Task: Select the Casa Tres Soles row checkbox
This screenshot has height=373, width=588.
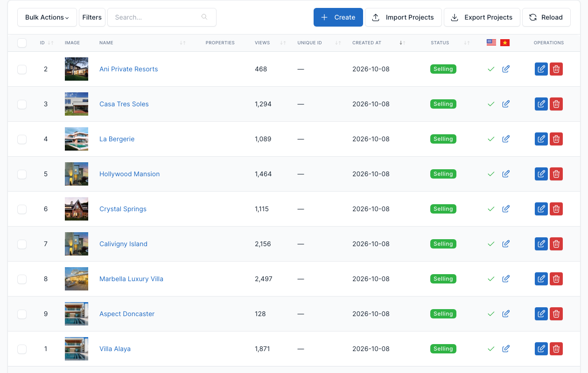Action: 22,104
